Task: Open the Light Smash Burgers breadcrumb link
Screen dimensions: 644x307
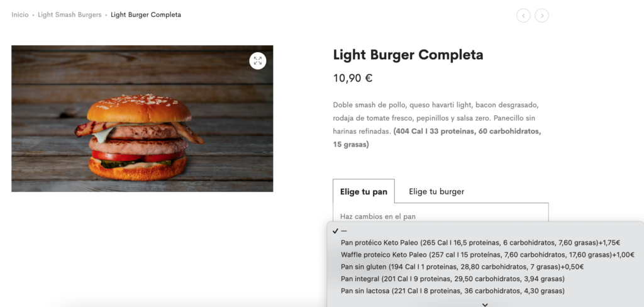Action: coord(69,14)
